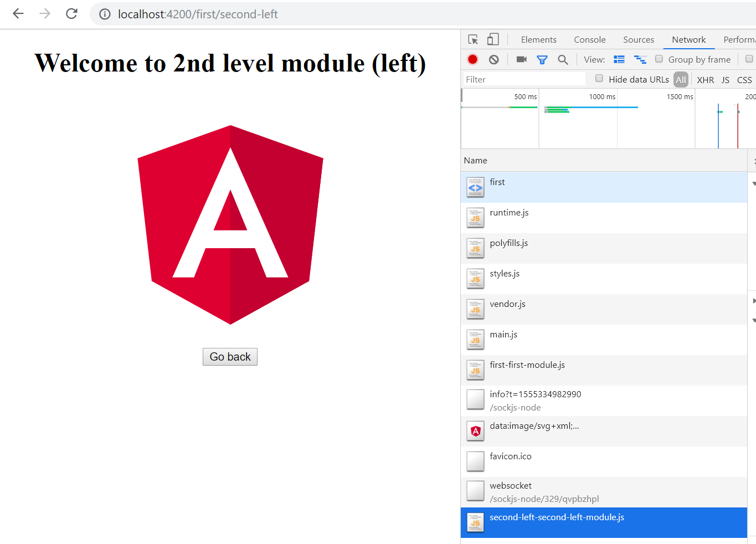Open the Console tab
This screenshot has width=756, height=544.
[x=589, y=40]
